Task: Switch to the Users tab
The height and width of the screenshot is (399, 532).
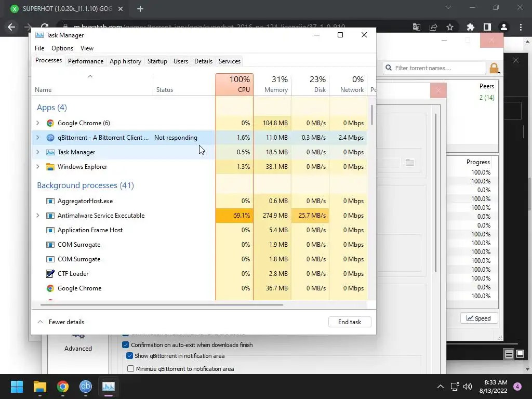Action: [x=180, y=61]
